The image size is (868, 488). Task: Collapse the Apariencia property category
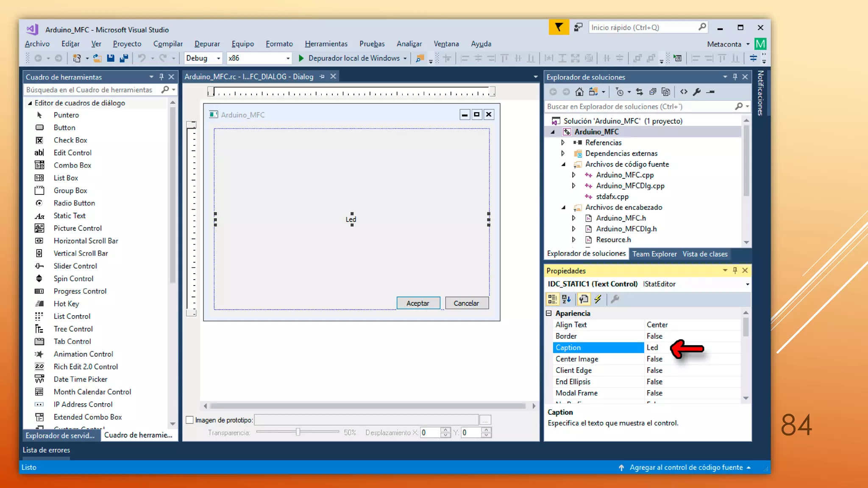coord(549,313)
